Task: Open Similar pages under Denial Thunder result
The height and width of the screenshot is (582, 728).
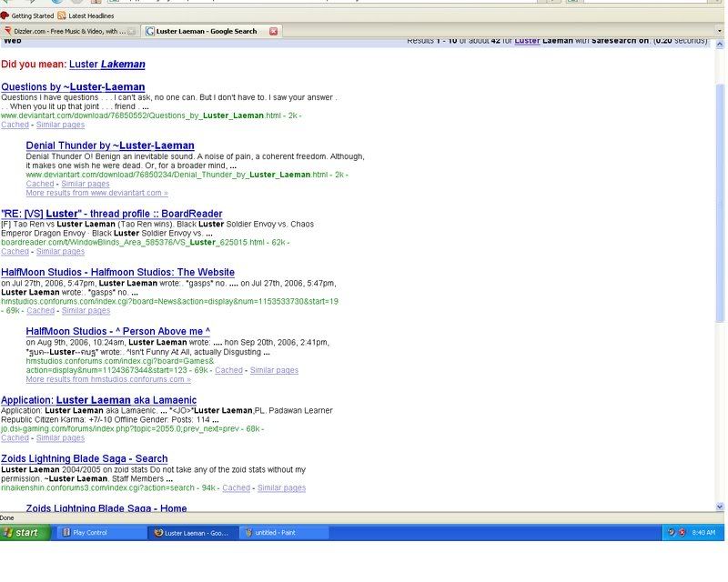Action: click(x=86, y=184)
